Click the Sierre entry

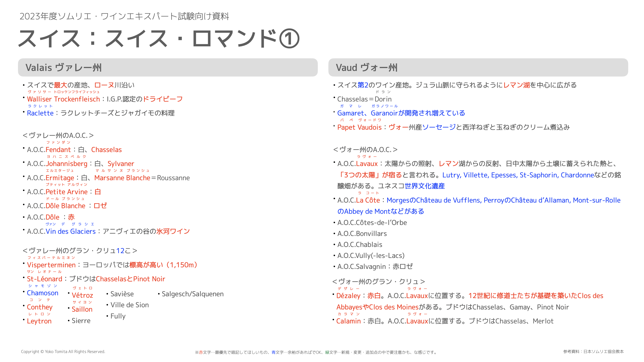[x=81, y=321]
